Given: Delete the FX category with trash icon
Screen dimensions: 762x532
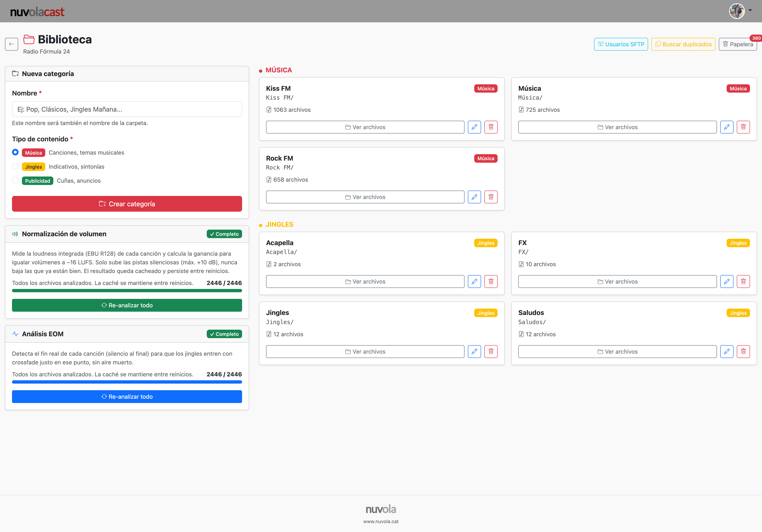Looking at the screenshot, I should pos(743,282).
